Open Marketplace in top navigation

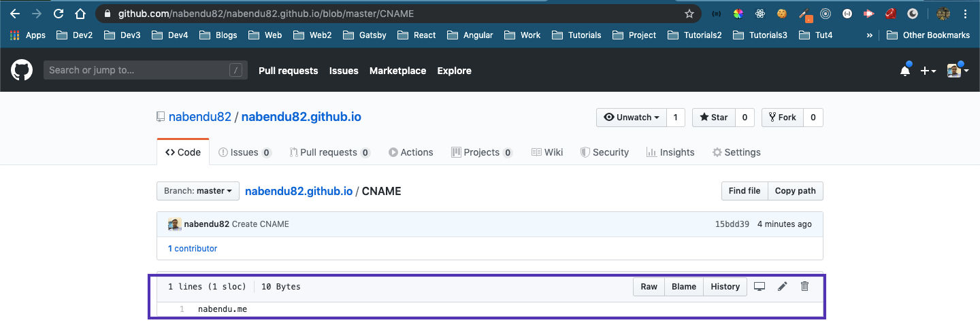click(398, 71)
